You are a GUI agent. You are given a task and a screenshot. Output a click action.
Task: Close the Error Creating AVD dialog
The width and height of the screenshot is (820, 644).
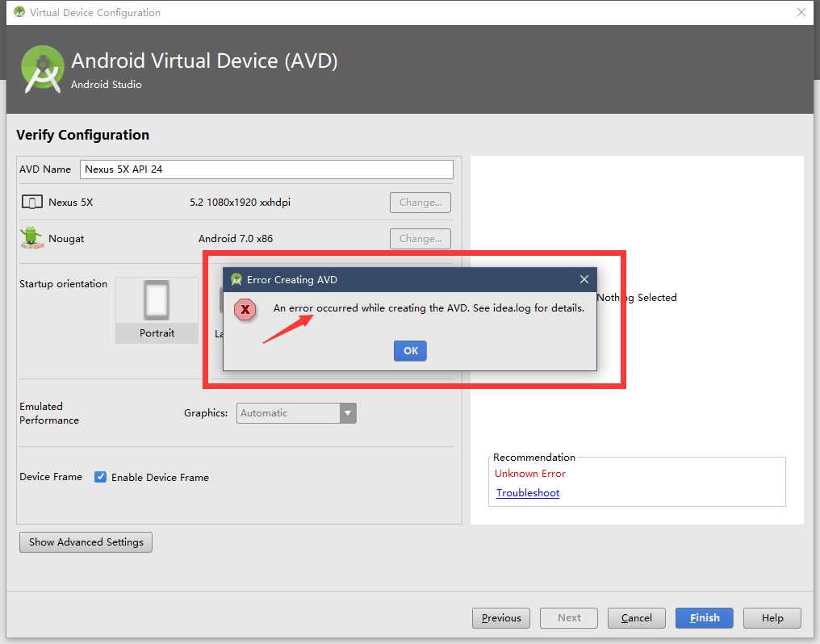tap(584, 280)
